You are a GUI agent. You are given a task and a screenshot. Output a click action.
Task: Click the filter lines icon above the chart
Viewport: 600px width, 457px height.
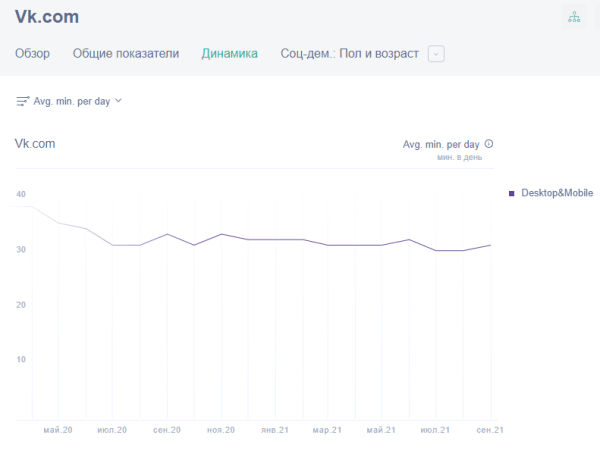point(23,101)
